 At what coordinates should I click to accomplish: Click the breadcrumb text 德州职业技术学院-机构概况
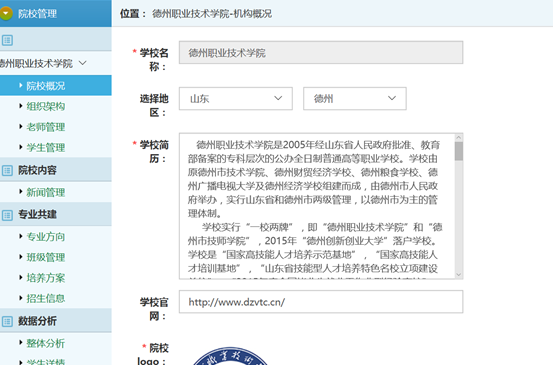point(212,14)
